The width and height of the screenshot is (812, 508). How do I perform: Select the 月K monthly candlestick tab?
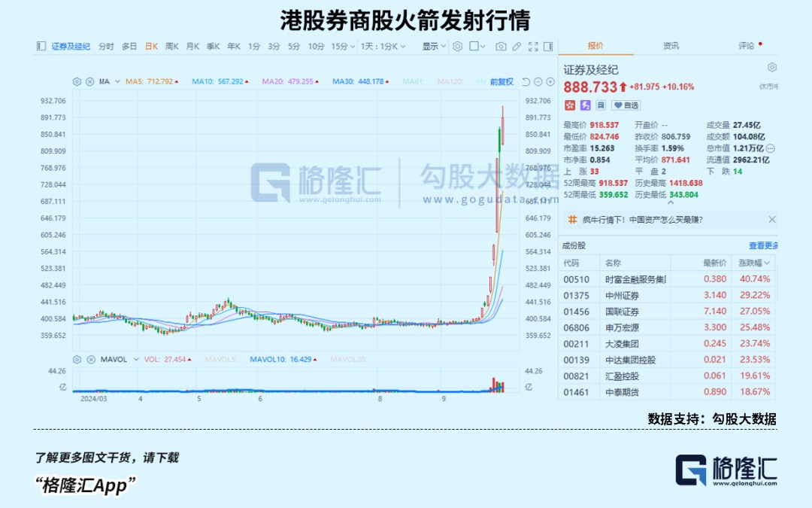click(192, 46)
